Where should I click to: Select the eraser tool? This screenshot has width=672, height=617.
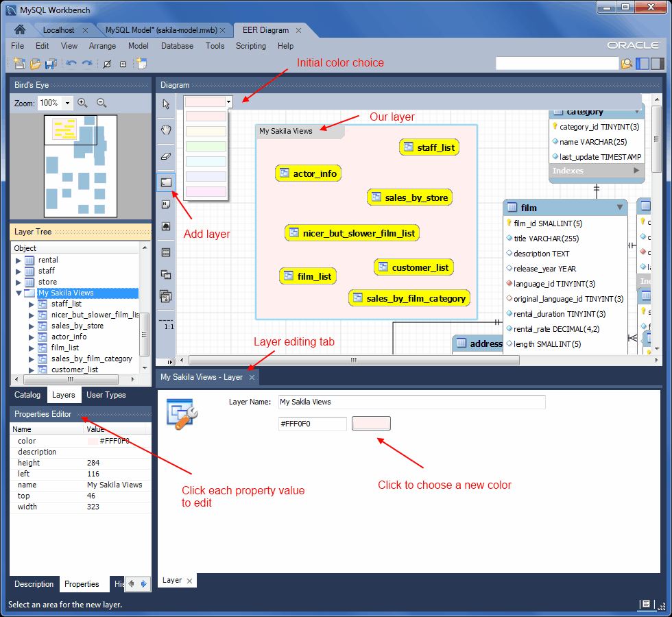point(166,156)
